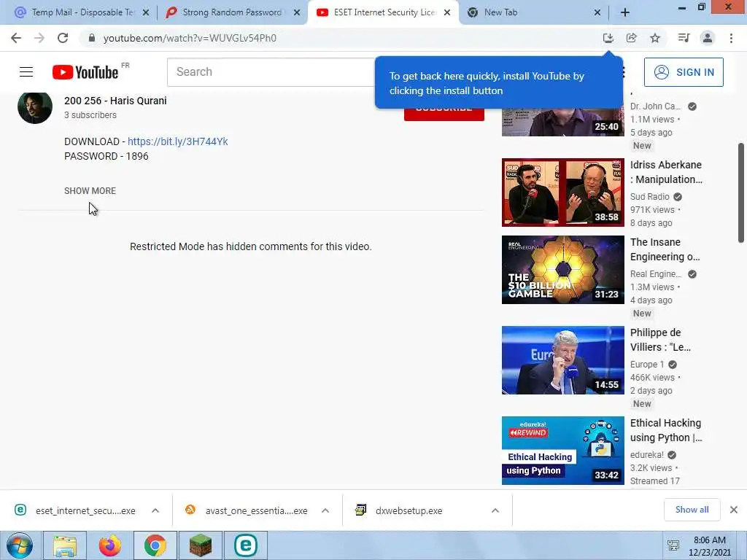Switch to Chrome in the taskbar

tap(155, 545)
